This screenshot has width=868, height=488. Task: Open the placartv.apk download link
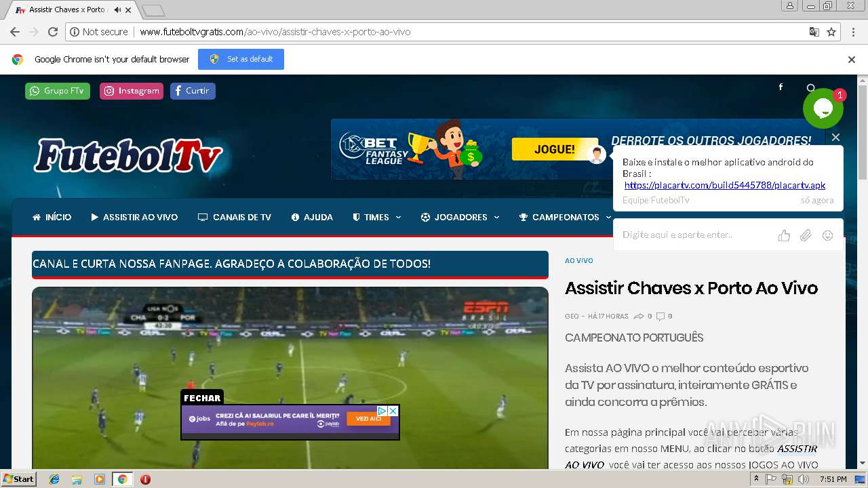pyautogui.click(x=725, y=185)
